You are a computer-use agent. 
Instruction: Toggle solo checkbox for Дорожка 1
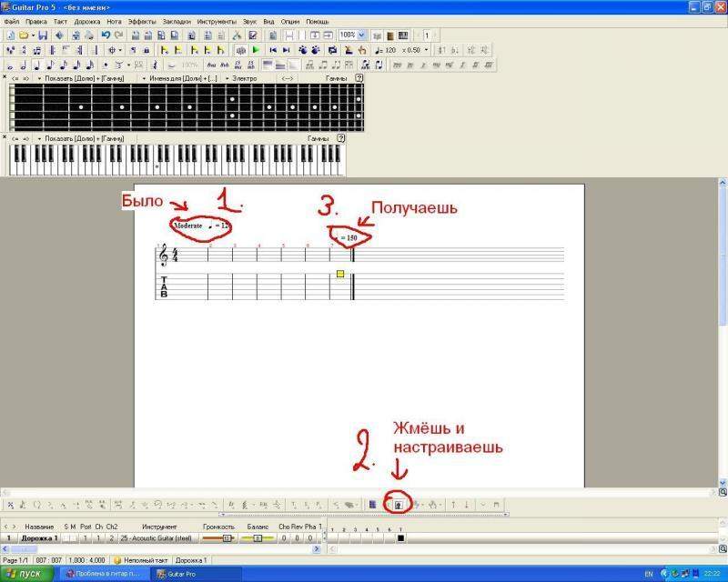click(x=66, y=538)
